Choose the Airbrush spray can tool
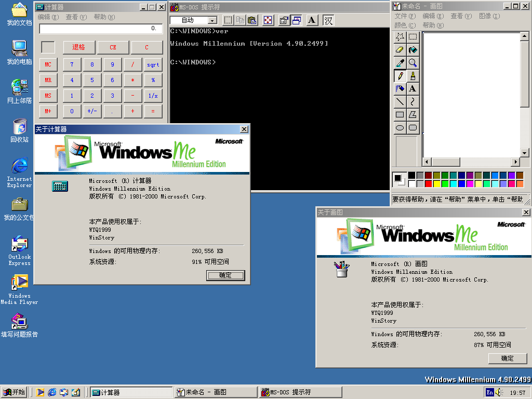Viewport: 532px width, 399px height. click(400, 89)
